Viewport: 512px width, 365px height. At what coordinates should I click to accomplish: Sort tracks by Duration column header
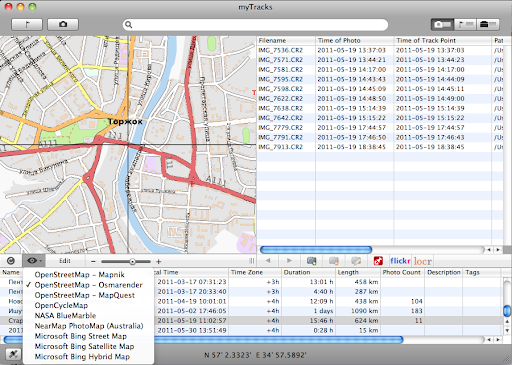308,272
